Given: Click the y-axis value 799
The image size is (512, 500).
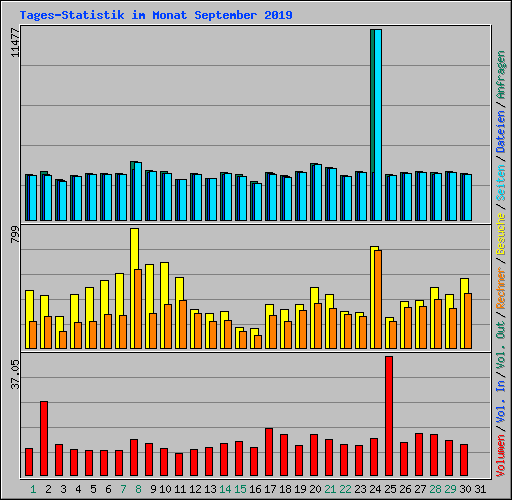Looking at the screenshot, I should [15, 234].
